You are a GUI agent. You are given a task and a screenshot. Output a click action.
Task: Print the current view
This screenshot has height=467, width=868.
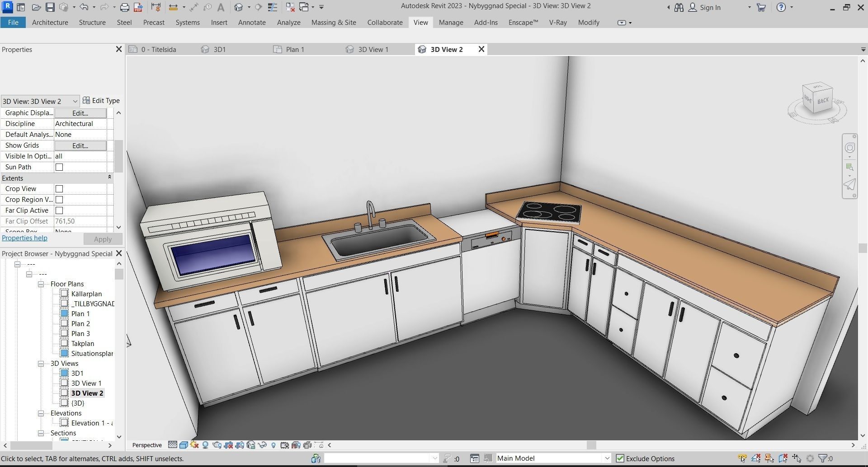coord(125,7)
